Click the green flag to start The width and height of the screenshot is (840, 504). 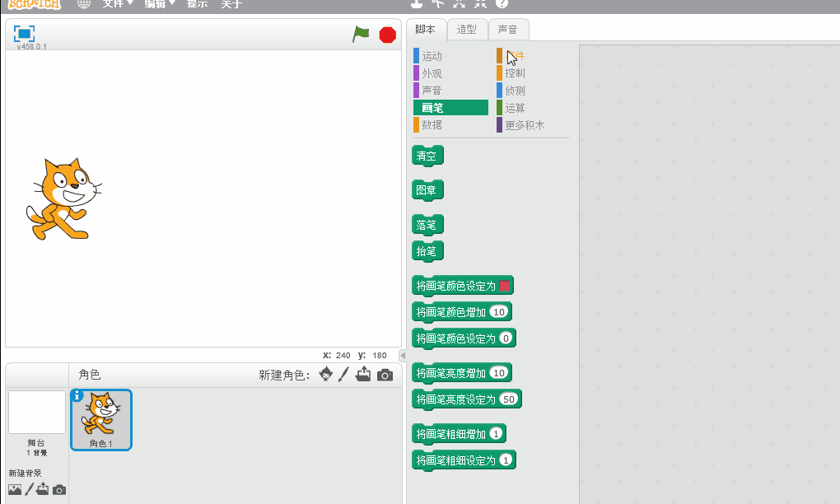[361, 35]
